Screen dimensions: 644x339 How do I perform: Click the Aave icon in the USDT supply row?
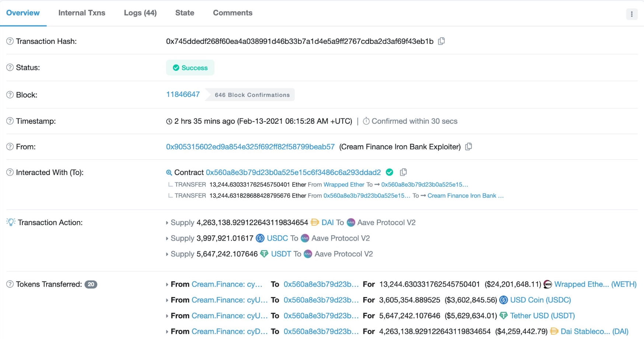tap(308, 254)
